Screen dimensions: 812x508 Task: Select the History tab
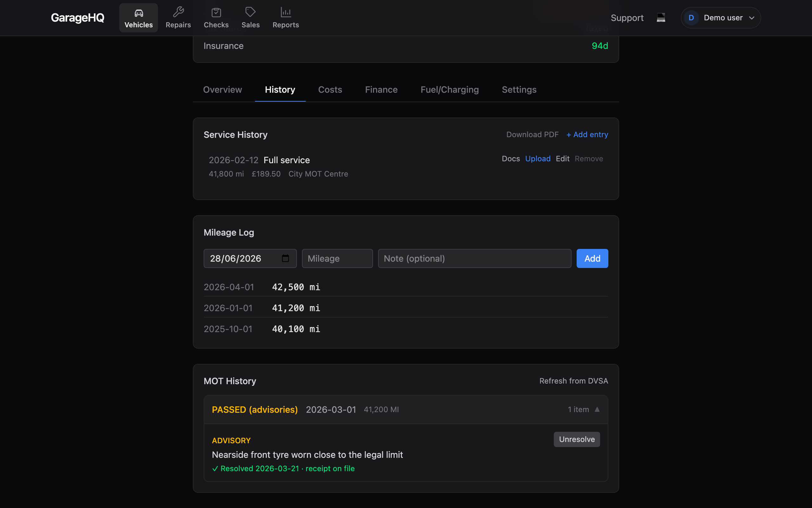pos(280,89)
